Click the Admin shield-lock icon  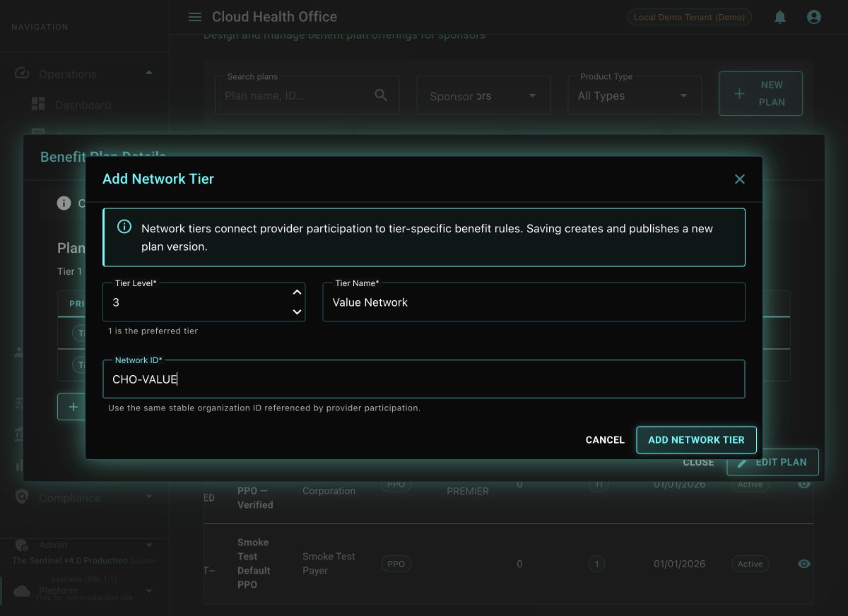[x=21, y=545]
